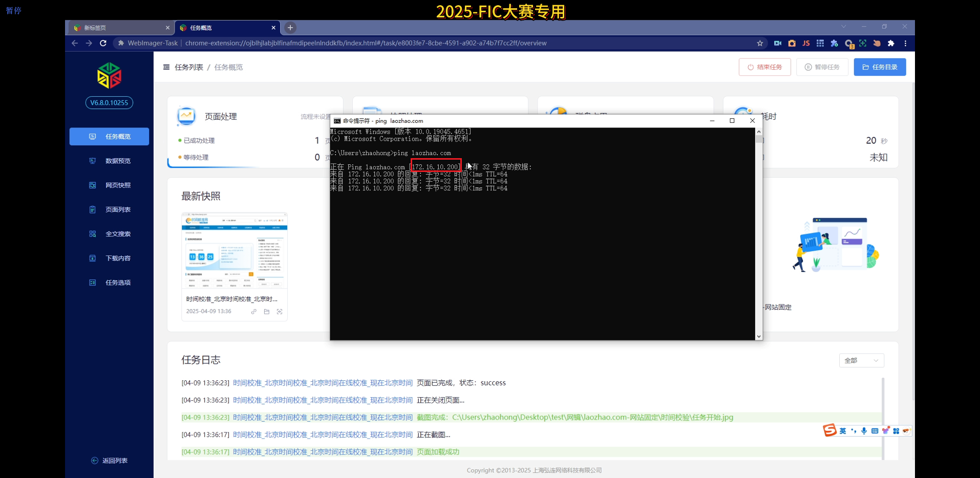Click the red 结束任务 button
Image resolution: width=980 pixels, height=478 pixels.
764,67
